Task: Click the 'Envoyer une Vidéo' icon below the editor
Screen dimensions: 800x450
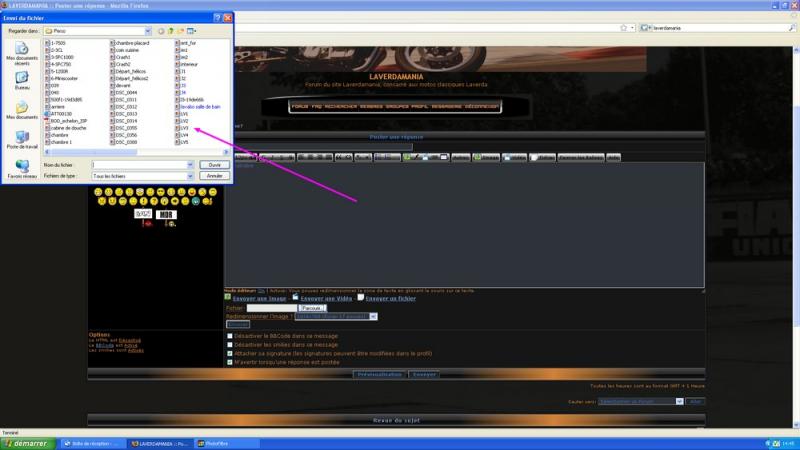Action: pyautogui.click(x=295, y=297)
